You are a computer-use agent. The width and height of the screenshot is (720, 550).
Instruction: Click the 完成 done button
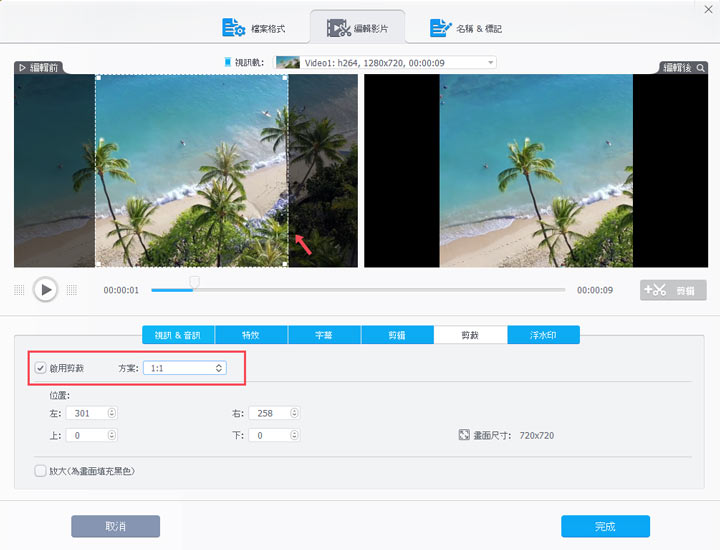(605, 526)
